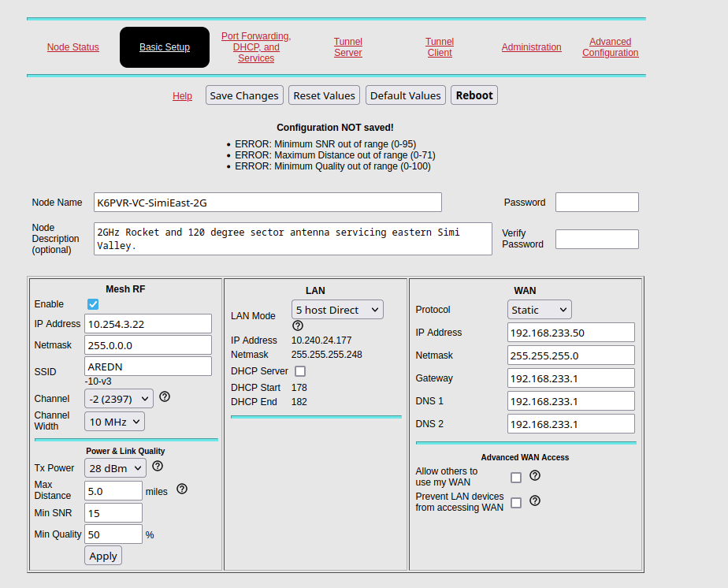Viewport: 728px width, 588px height.
Task: Open the WAN Protocol dropdown
Action: pyautogui.click(x=539, y=309)
